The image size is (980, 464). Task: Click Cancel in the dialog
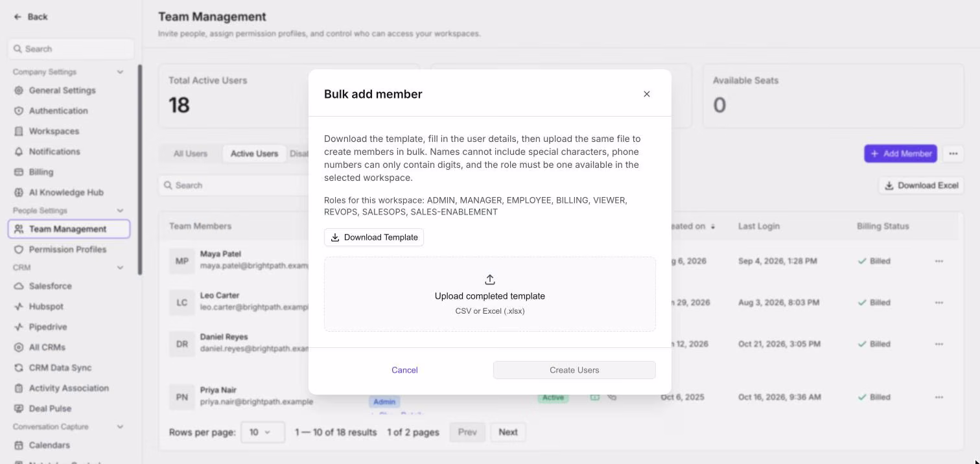[x=404, y=370]
